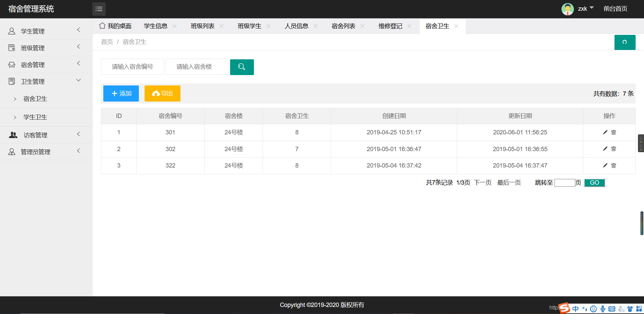Viewport: 644px width, 314px height.
Task: Click the green GO button
Action: click(x=594, y=183)
